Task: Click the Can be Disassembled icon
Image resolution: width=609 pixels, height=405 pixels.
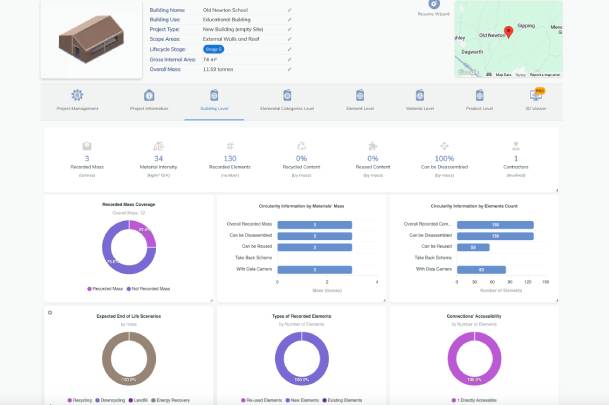Action: [x=444, y=146]
